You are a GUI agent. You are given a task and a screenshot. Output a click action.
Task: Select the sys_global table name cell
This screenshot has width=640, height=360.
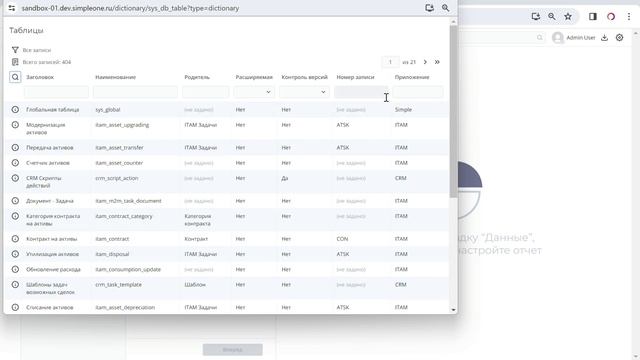coord(108,109)
